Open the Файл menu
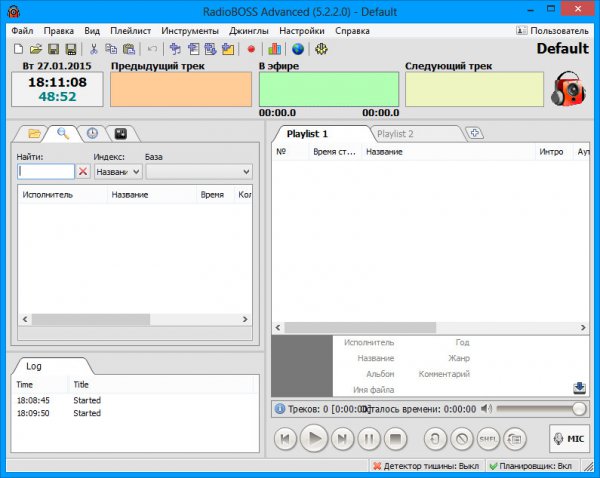The height and width of the screenshot is (478, 600). tap(22, 31)
